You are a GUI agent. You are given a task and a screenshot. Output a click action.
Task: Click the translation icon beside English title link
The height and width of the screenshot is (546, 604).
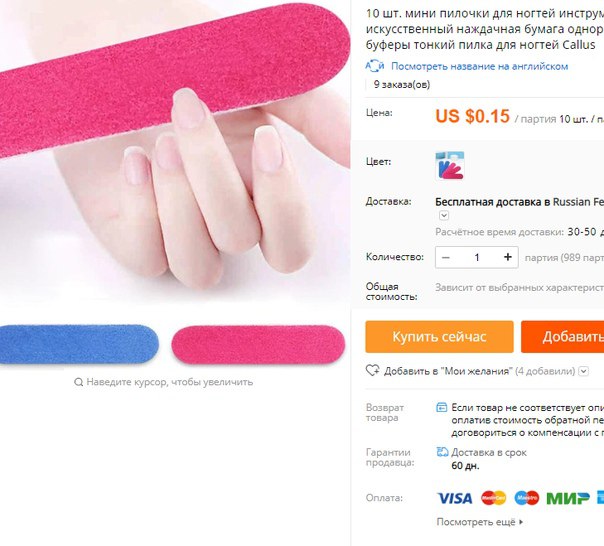pyautogui.click(x=375, y=66)
